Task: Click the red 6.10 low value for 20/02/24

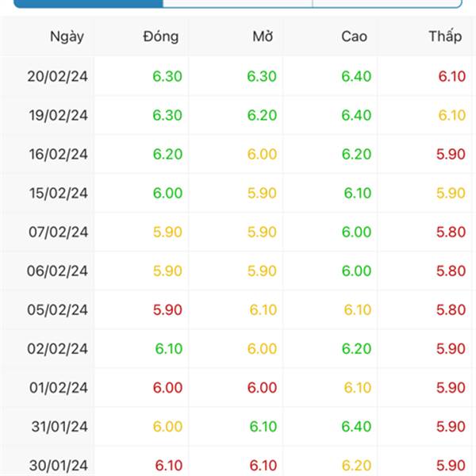Action: coord(451,76)
